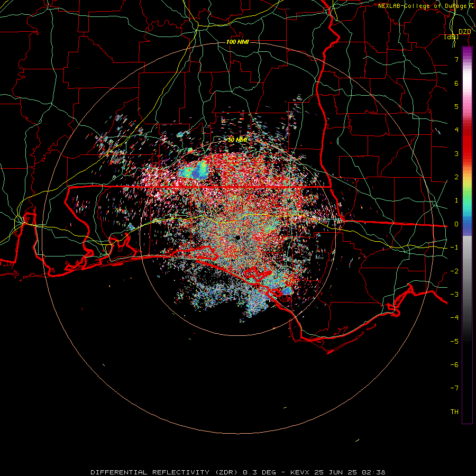Image resolution: width=476 pixels, height=476 pixels.
Task: Click the 0 value on the scale
Action: (456, 224)
